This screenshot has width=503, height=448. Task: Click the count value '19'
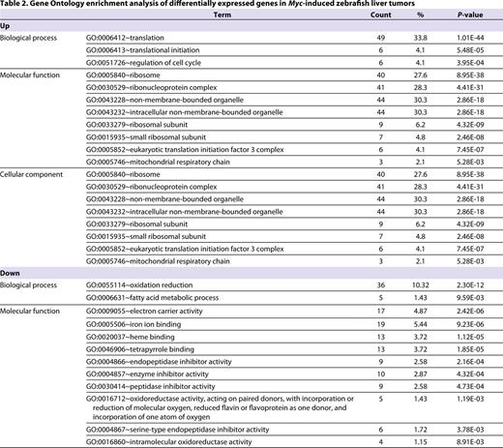[381, 324]
